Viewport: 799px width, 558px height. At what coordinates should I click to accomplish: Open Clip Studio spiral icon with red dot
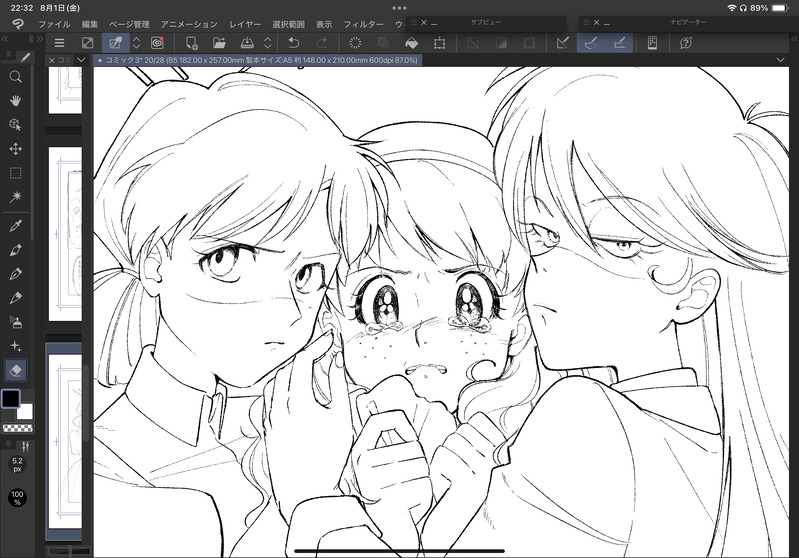[157, 43]
